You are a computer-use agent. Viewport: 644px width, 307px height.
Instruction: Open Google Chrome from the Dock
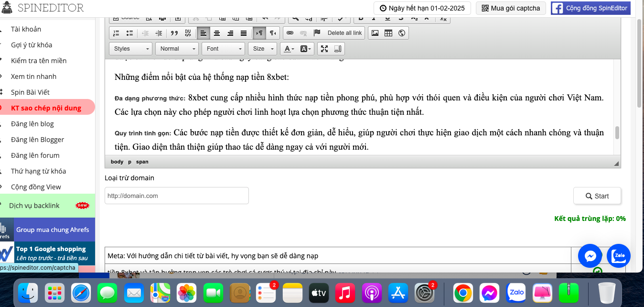click(x=463, y=292)
